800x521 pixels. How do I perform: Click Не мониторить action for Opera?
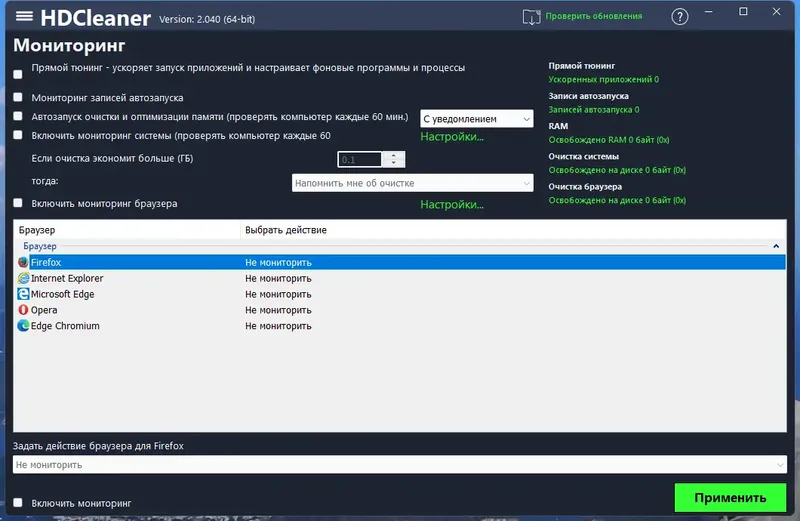tap(278, 310)
